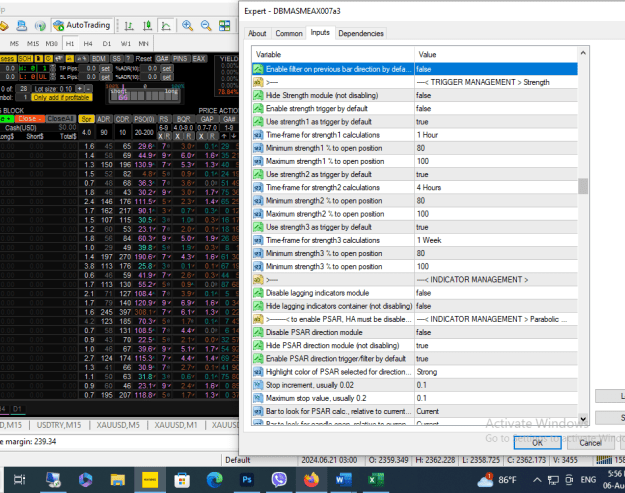Open the data window toolbar icon left of signals icon
Screen dimensions: 625x493
(22, 26)
